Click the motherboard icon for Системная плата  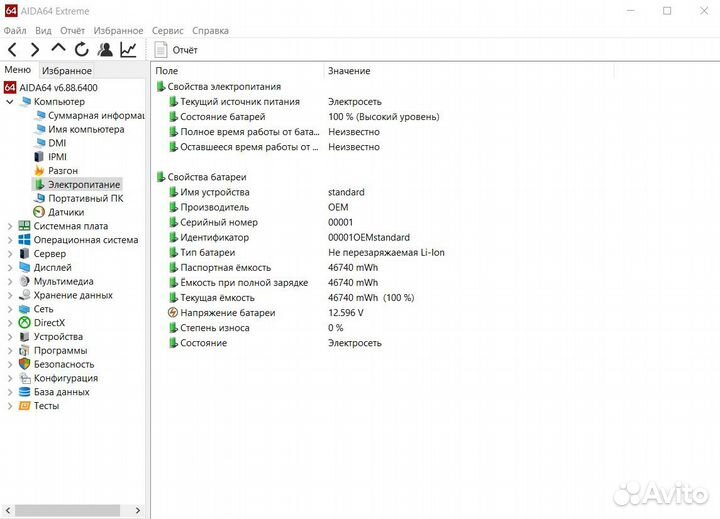point(24,226)
